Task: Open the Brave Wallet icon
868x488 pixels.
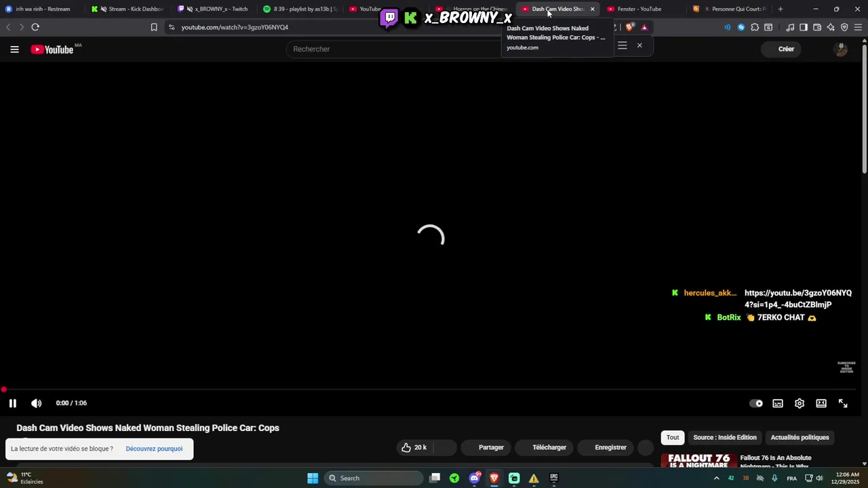Action: 817,27
